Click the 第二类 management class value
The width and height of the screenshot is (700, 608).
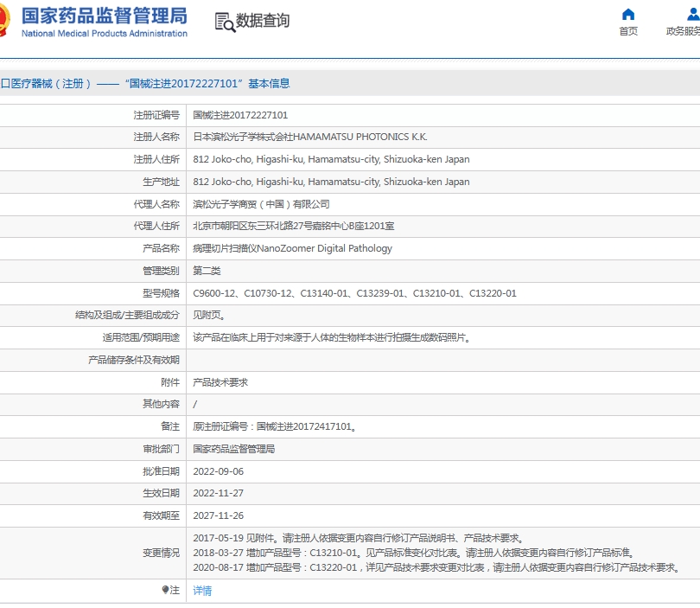pos(207,271)
